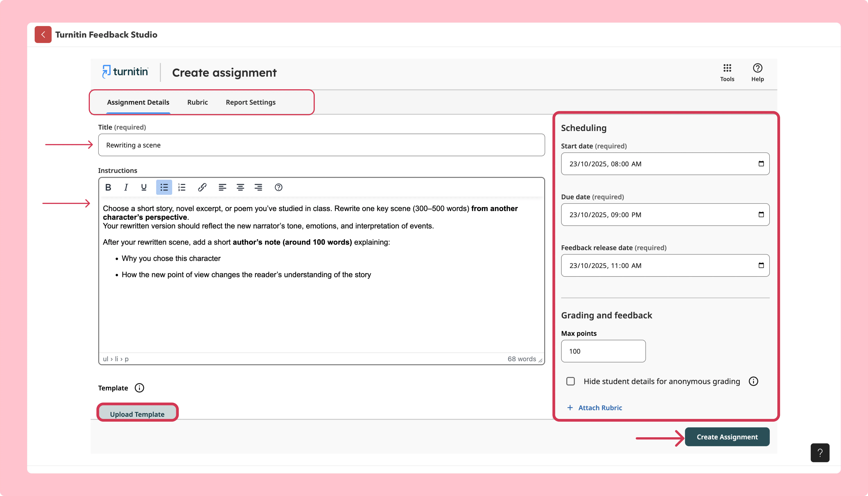Select the Assignment Details tab
Image resolution: width=868 pixels, height=496 pixels.
coord(138,102)
